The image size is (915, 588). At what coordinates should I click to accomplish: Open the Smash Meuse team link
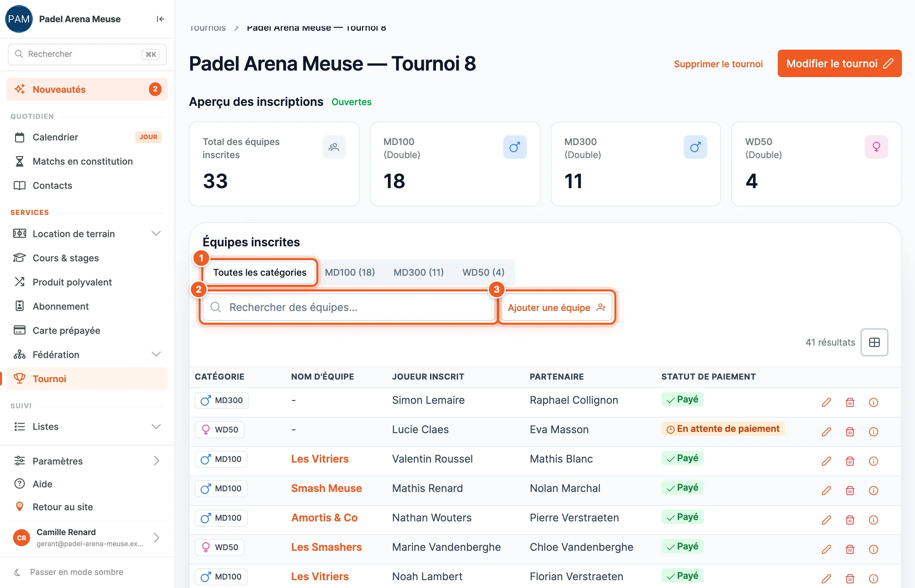[326, 488]
